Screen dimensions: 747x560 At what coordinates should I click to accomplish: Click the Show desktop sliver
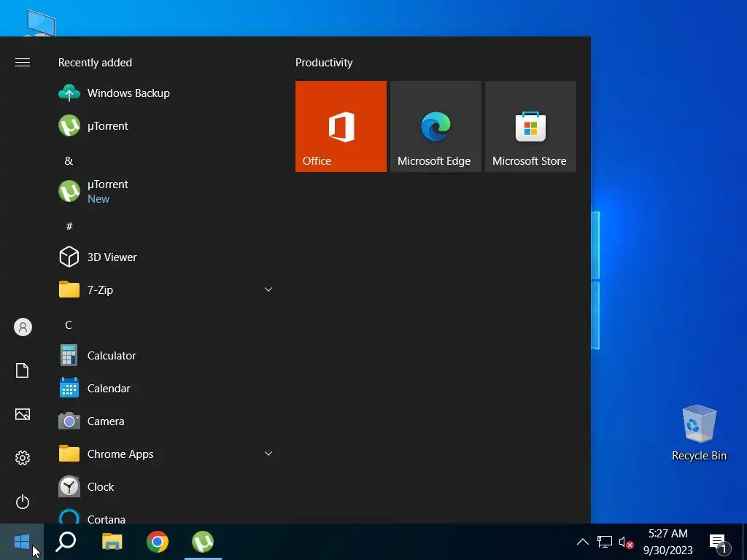(745, 542)
